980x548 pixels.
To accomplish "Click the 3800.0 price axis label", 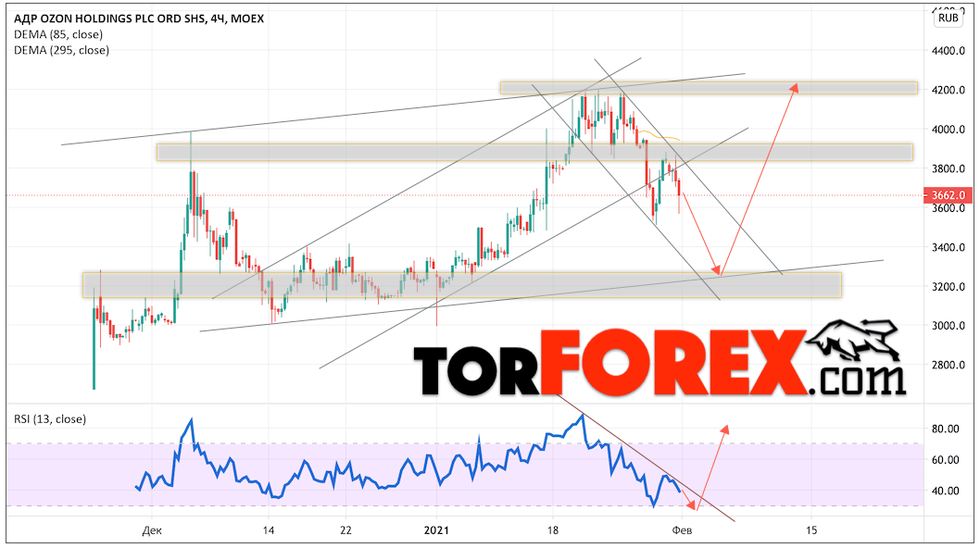I will [x=949, y=168].
